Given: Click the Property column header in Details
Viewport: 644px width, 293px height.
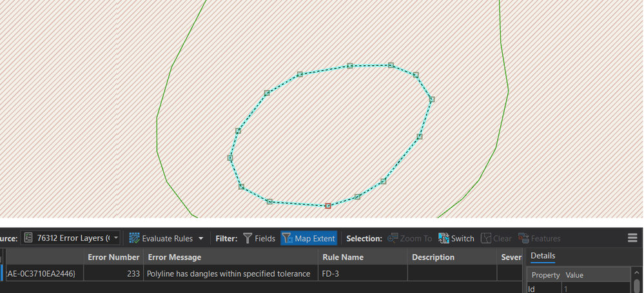Looking at the screenshot, I should pyautogui.click(x=545, y=275).
